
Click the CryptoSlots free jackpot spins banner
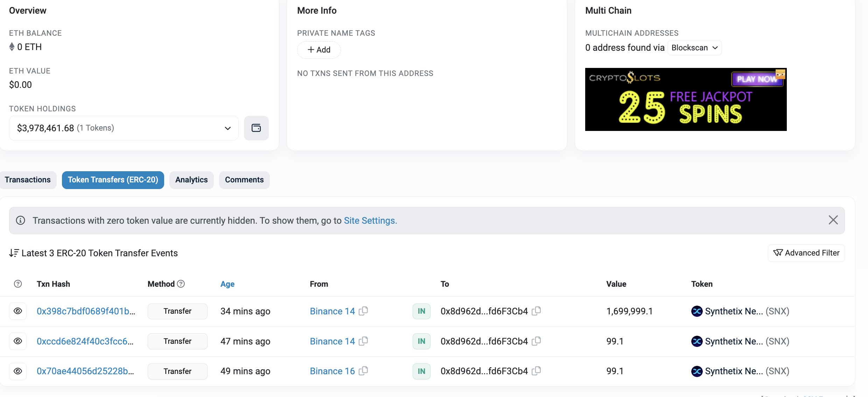(x=686, y=99)
